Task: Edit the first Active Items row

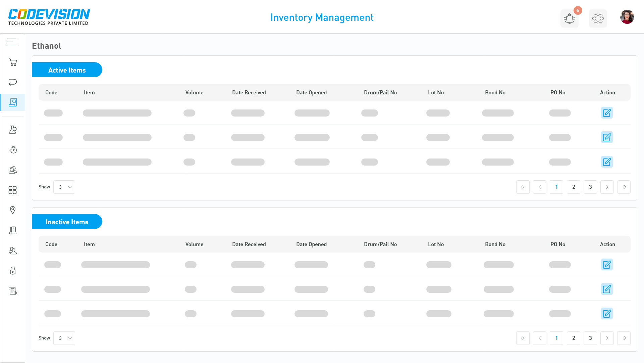Action: (x=607, y=113)
